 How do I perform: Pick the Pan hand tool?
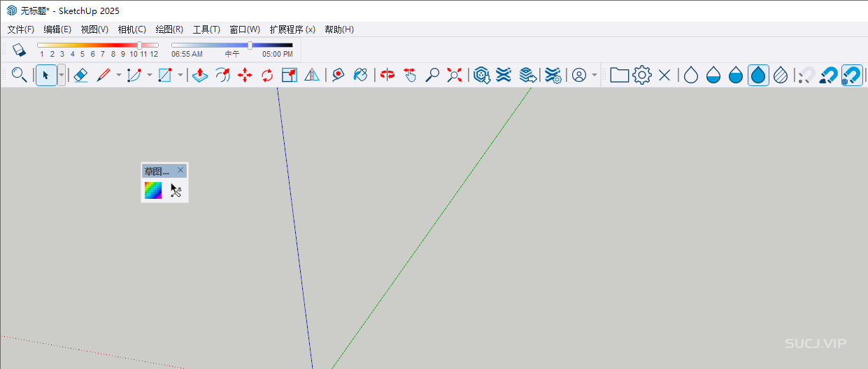(410, 75)
